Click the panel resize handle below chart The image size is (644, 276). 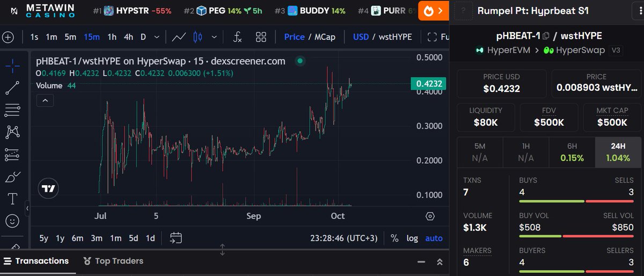coord(222,250)
